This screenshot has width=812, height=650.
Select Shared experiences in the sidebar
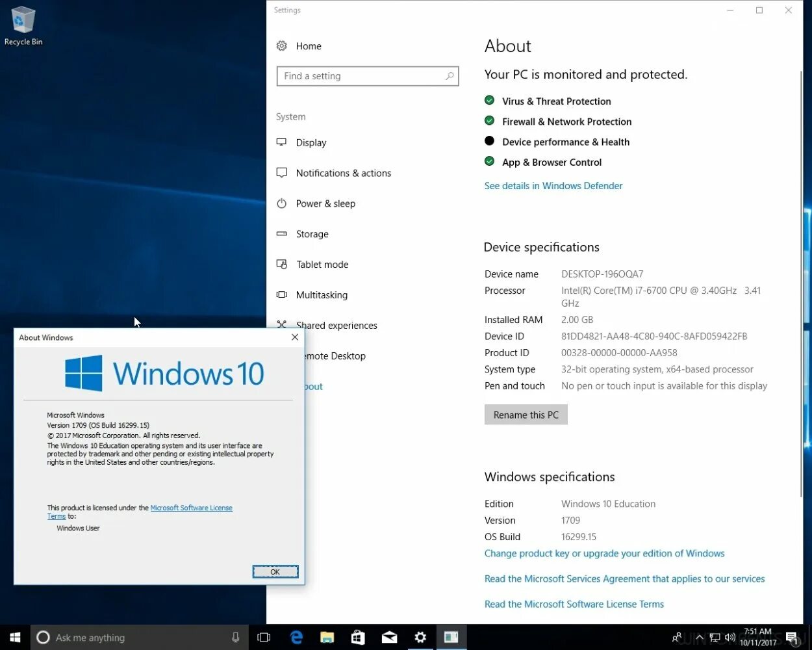[x=336, y=325]
